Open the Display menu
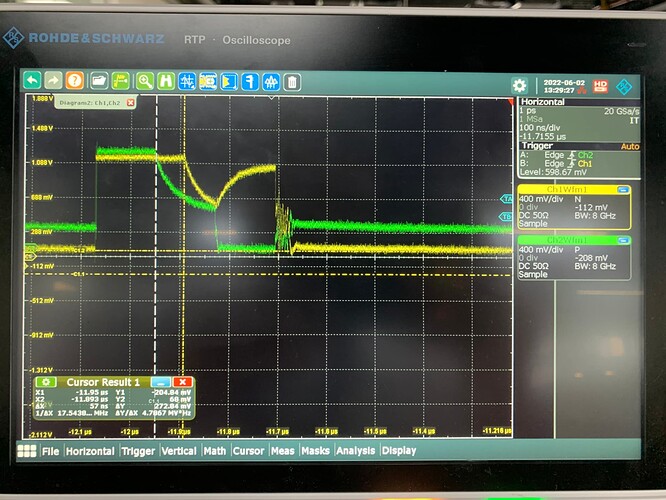Image resolution: width=666 pixels, height=500 pixels. (x=399, y=450)
